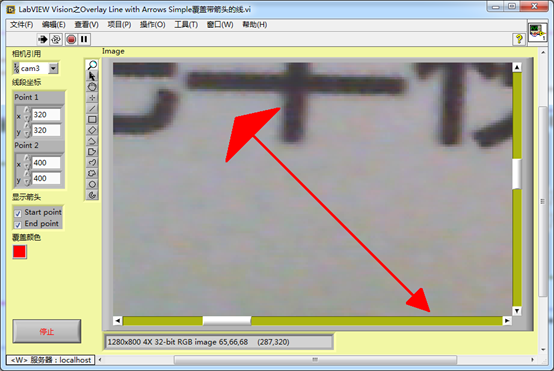Toggle the Start point checkbox
Screen dimensions: 554x371
pyautogui.click(x=18, y=213)
